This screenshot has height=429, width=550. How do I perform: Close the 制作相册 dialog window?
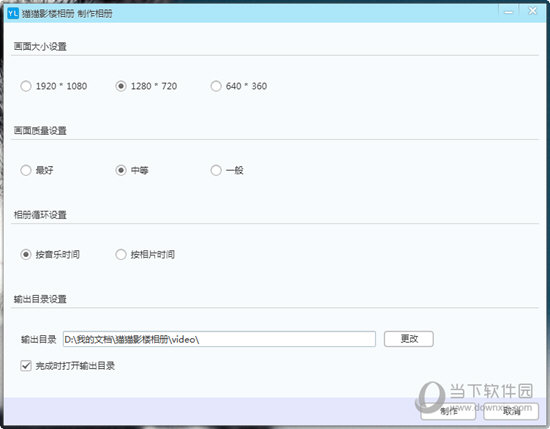[532, 11]
